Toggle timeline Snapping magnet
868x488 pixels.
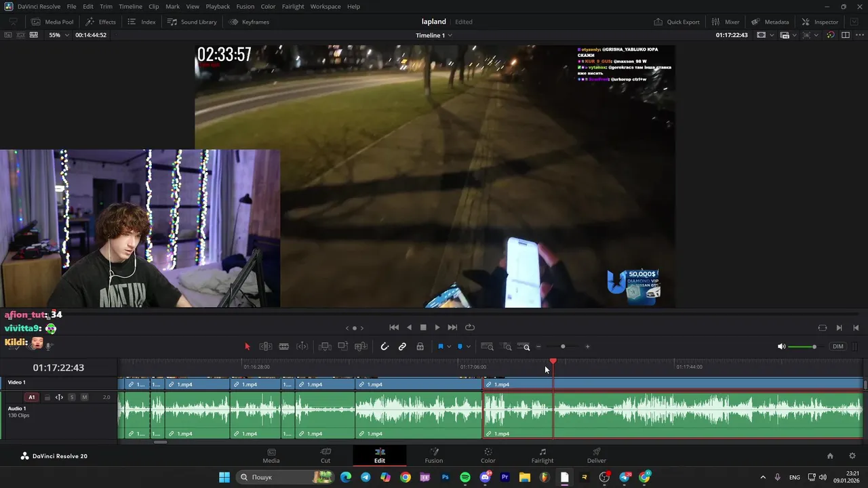(x=384, y=346)
